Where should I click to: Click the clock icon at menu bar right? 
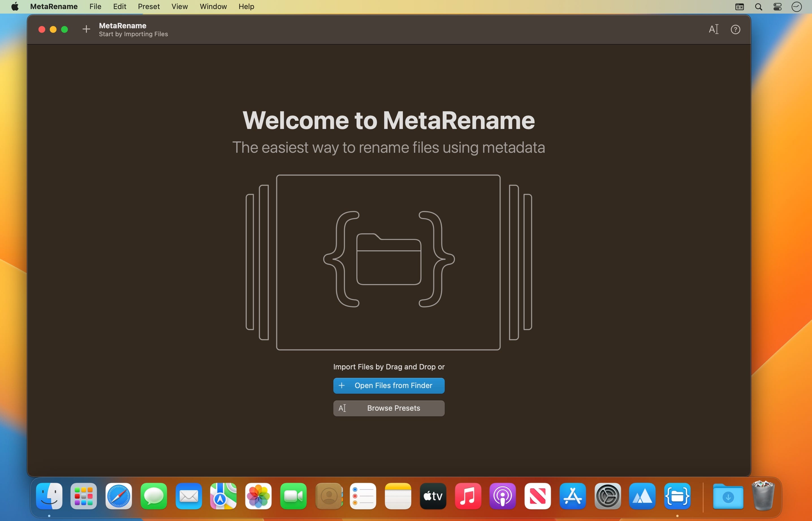point(796,7)
